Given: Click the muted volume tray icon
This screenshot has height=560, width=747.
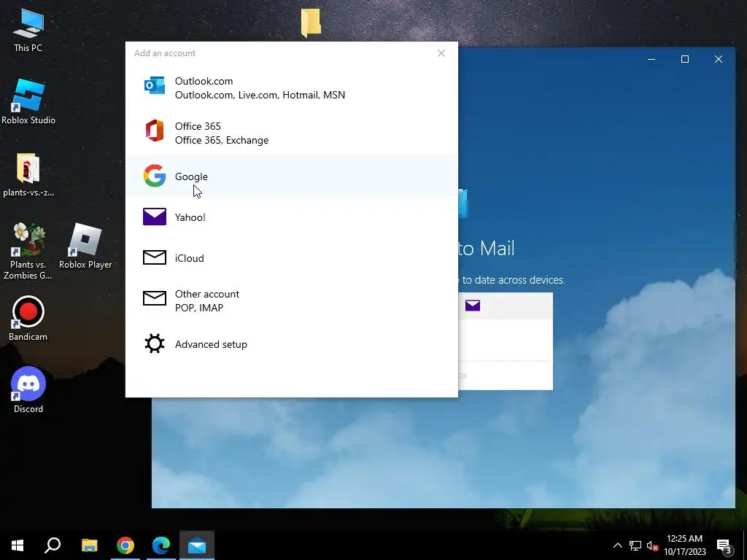Looking at the screenshot, I should 653,545.
